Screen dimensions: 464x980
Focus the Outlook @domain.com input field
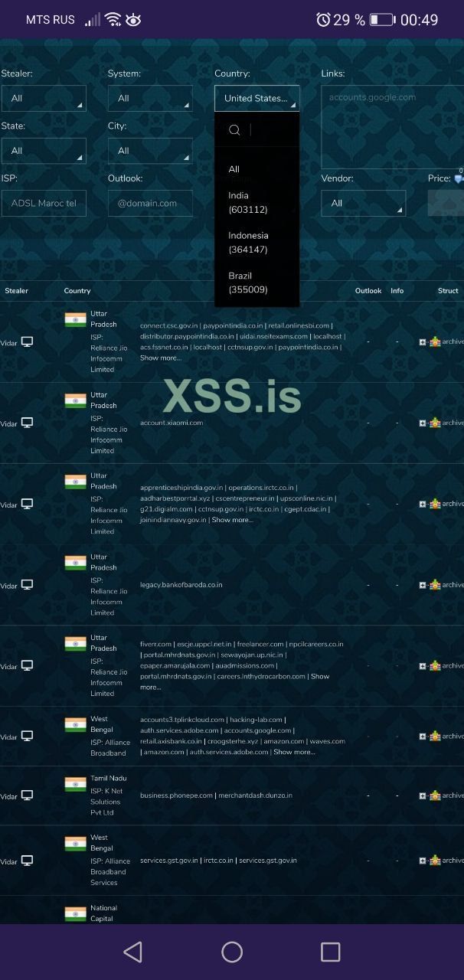pyautogui.click(x=150, y=203)
